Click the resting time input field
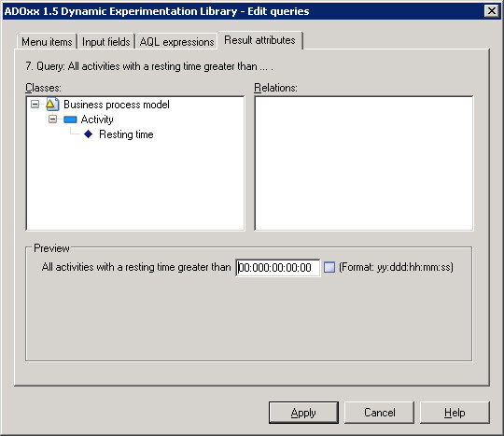 click(x=278, y=268)
